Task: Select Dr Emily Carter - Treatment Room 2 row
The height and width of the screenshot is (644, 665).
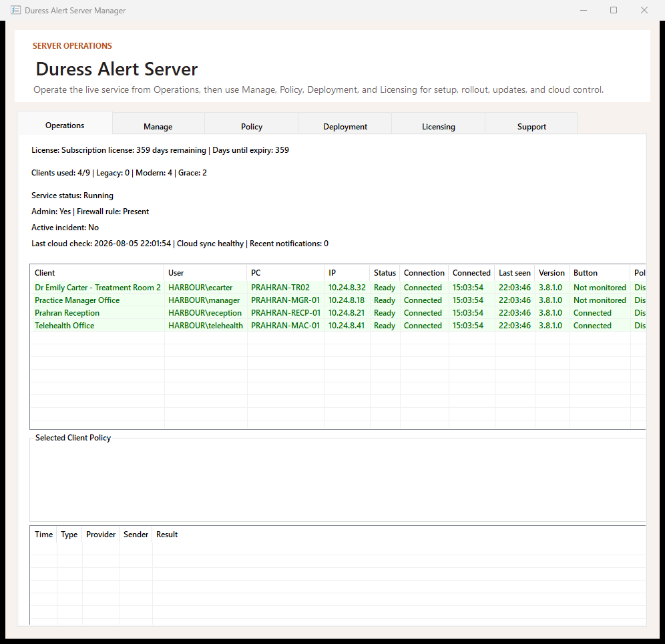Action: pos(338,288)
